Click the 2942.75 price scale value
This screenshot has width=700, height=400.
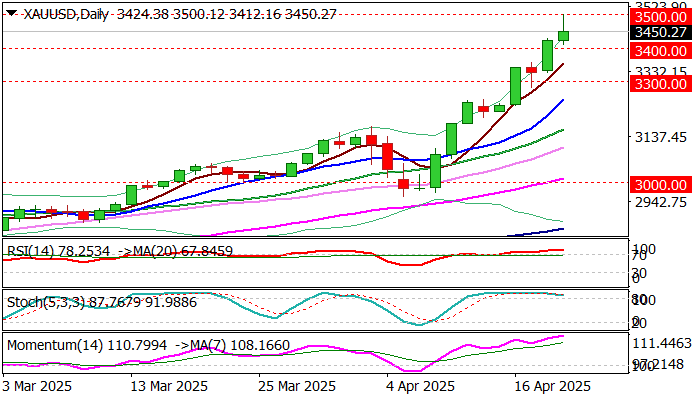click(661, 202)
